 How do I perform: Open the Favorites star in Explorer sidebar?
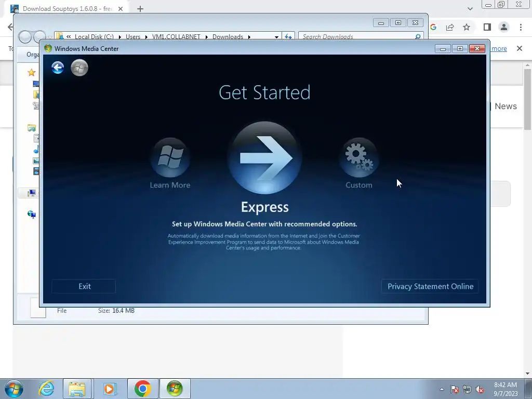coord(32,72)
